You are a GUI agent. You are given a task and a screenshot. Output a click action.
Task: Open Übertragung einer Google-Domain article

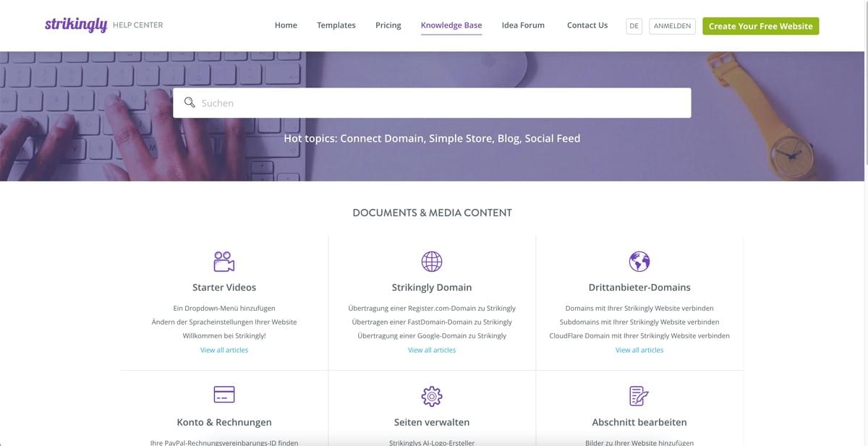tap(432, 335)
